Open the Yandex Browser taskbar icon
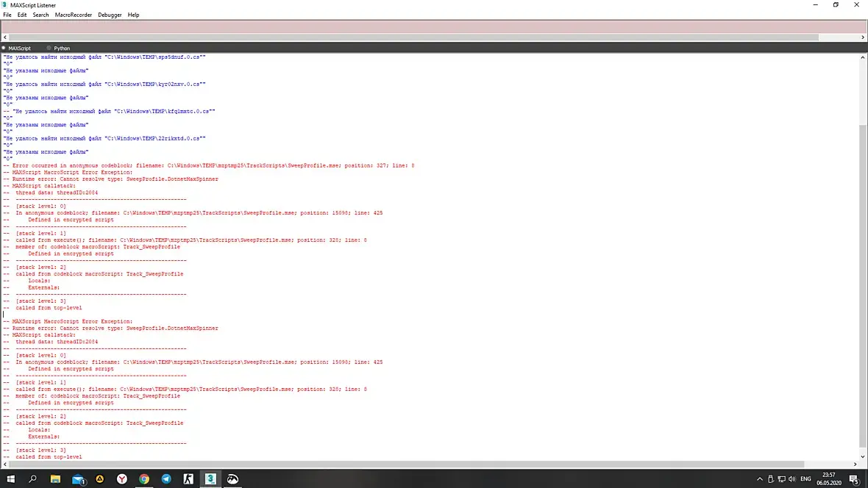The image size is (868, 488). pyautogui.click(x=122, y=478)
